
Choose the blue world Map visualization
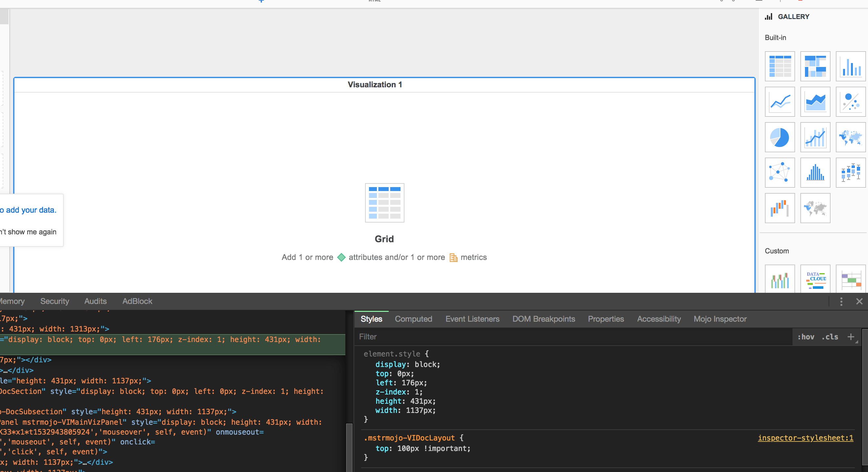click(x=851, y=137)
